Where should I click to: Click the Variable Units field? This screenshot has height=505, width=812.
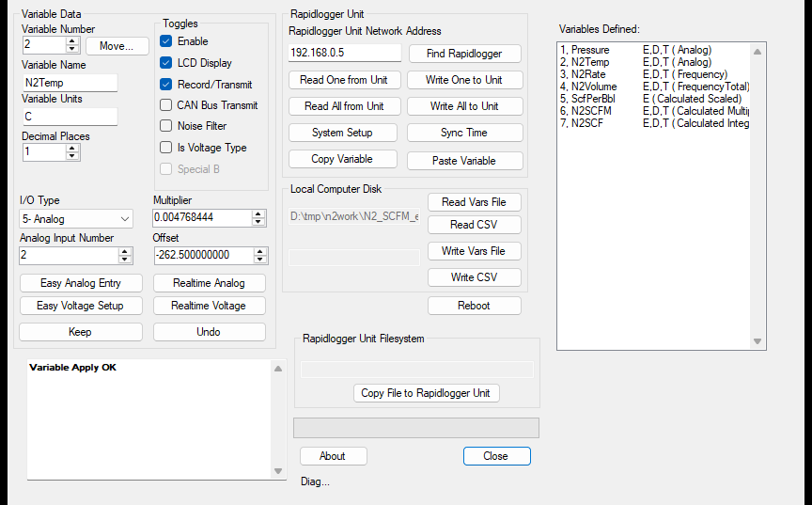tap(70, 117)
